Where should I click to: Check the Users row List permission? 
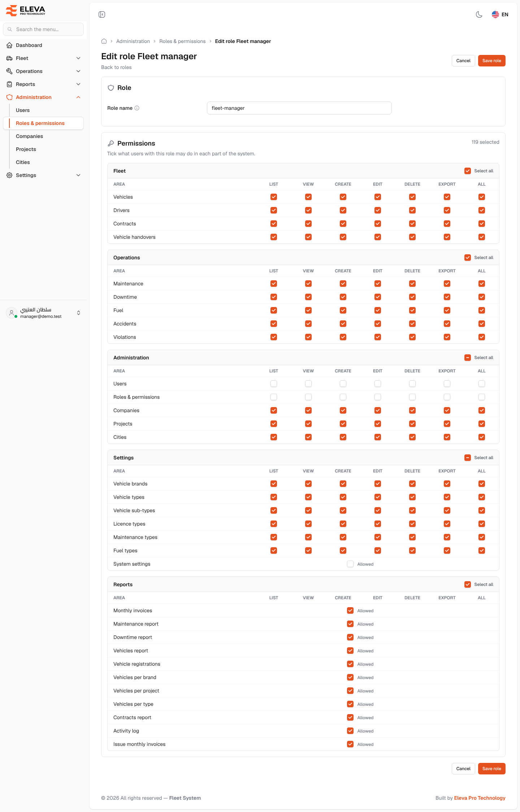274,384
